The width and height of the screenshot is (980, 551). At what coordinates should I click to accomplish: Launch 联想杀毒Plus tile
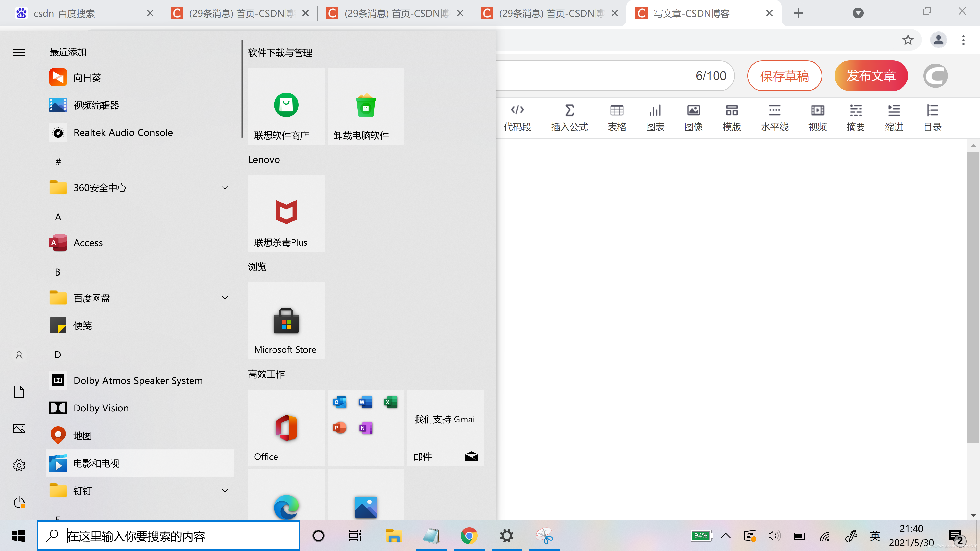(286, 213)
